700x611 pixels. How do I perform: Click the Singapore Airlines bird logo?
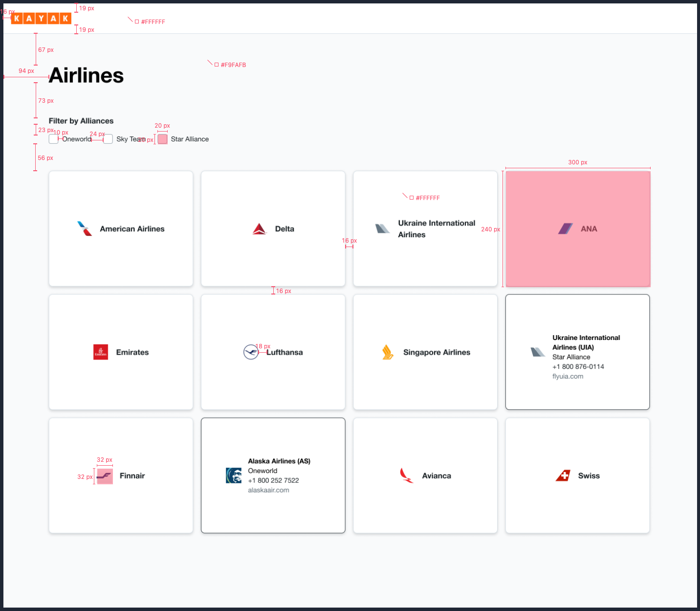click(388, 352)
